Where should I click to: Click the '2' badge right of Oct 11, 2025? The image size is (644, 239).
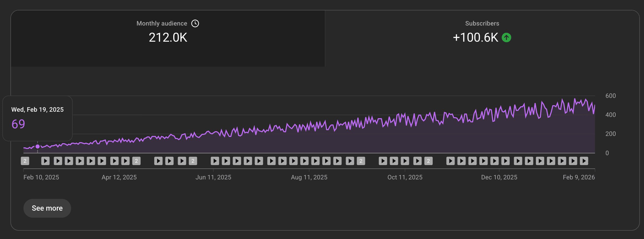pos(428,161)
